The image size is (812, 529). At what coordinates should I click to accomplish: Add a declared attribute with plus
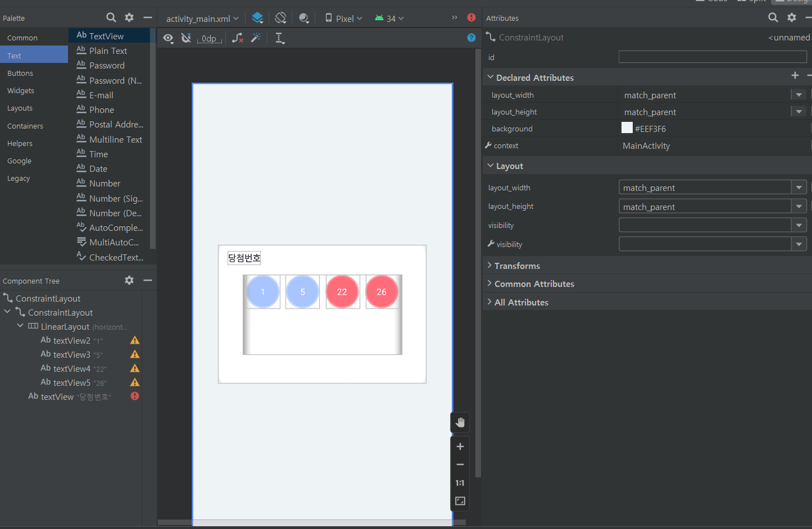click(x=795, y=75)
